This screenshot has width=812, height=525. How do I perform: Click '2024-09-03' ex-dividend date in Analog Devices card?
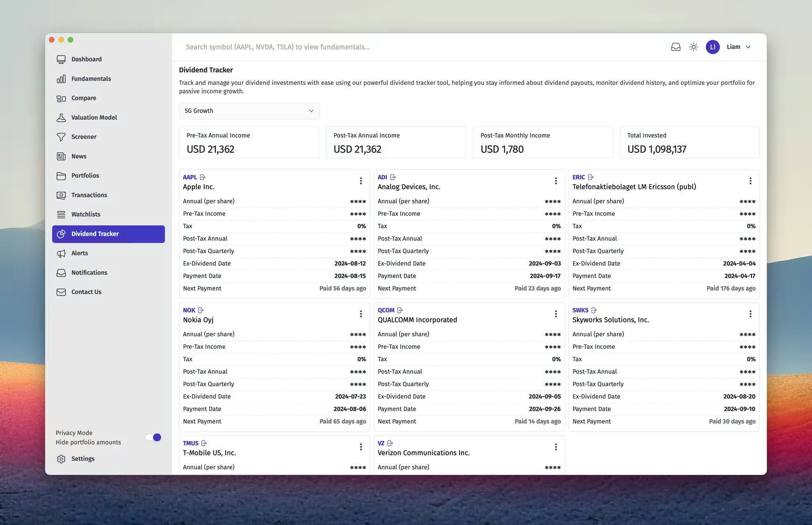pyautogui.click(x=544, y=264)
